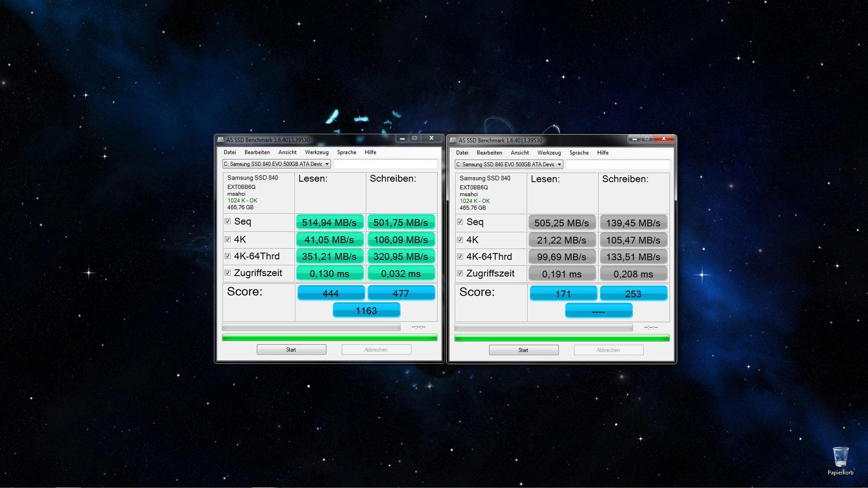
Task: Uncheck the Seq test in right window
Action: tap(460, 222)
